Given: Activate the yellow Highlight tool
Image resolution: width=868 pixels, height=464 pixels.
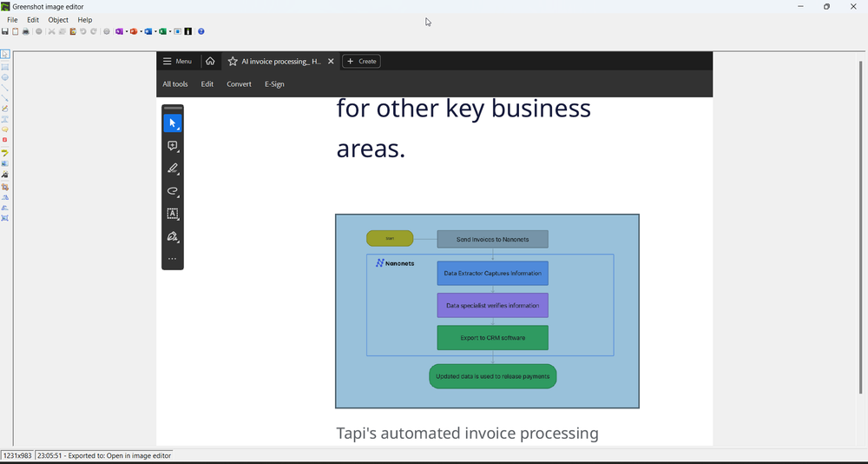Looking at the screenshot, I should point(5,153).
